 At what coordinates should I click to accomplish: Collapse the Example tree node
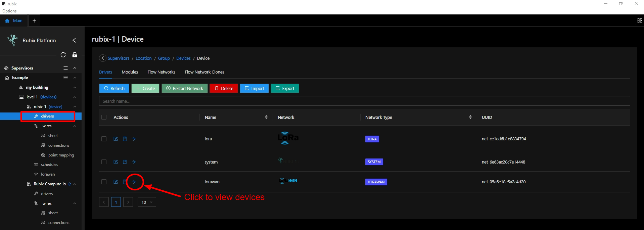(x=75, y=78)
